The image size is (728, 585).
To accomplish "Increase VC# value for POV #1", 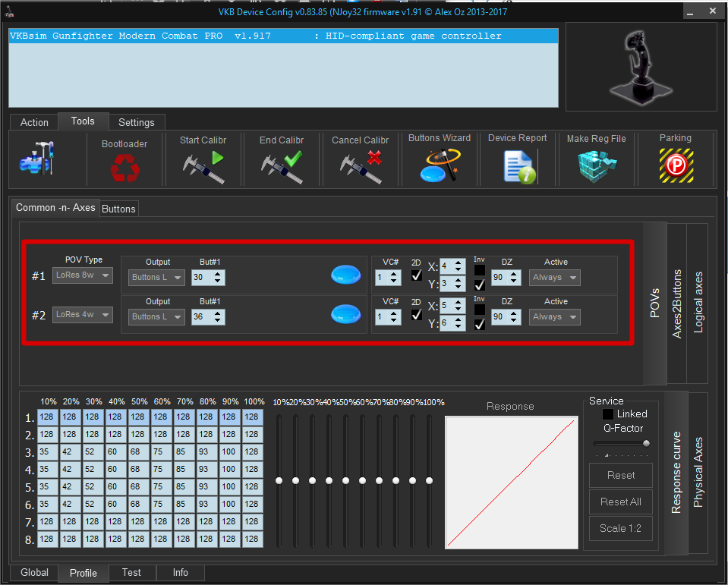I will click(394, 274).
